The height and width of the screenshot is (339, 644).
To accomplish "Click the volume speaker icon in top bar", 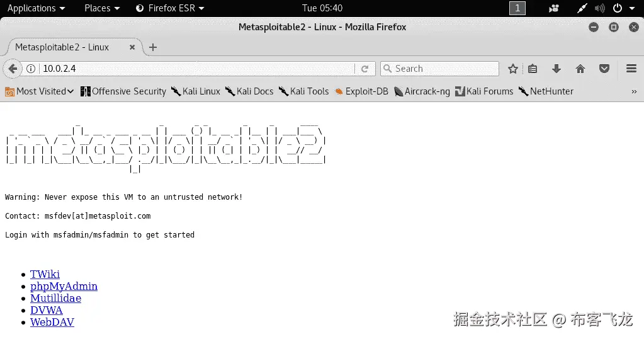I will (x=600, y=8).
